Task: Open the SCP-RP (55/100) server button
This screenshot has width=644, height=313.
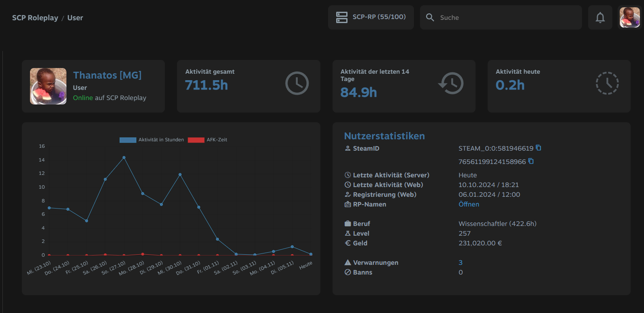Action: pyautogui.click(x=371, y=17)
